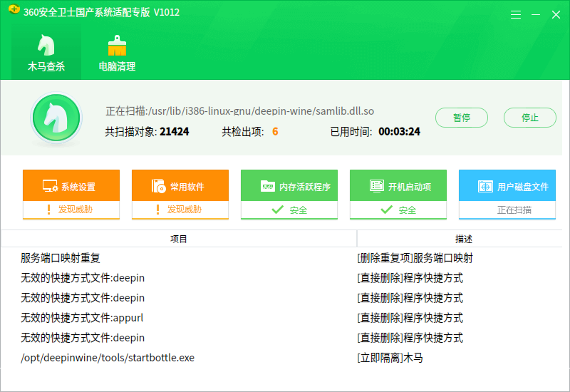Click the 描述 column header

click(464, 239)
